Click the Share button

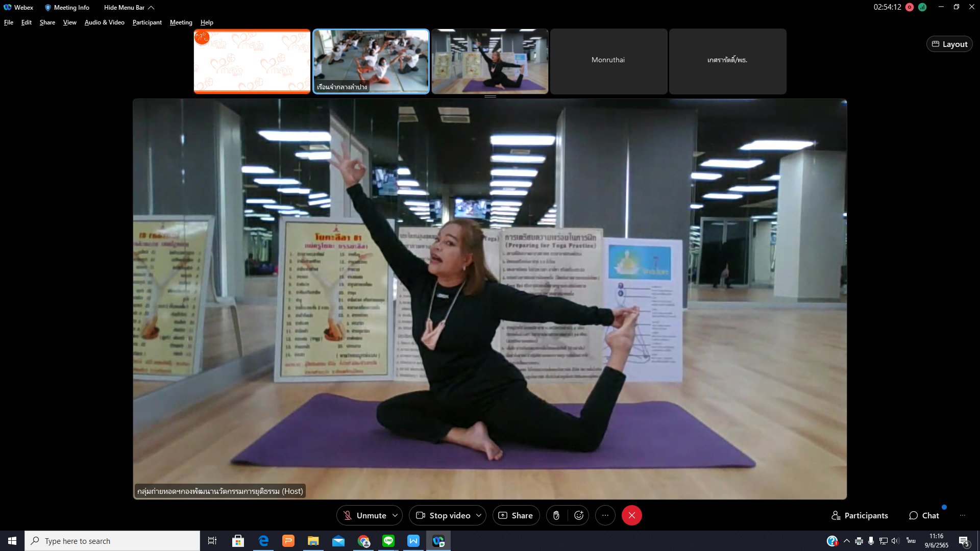(516, 515)
